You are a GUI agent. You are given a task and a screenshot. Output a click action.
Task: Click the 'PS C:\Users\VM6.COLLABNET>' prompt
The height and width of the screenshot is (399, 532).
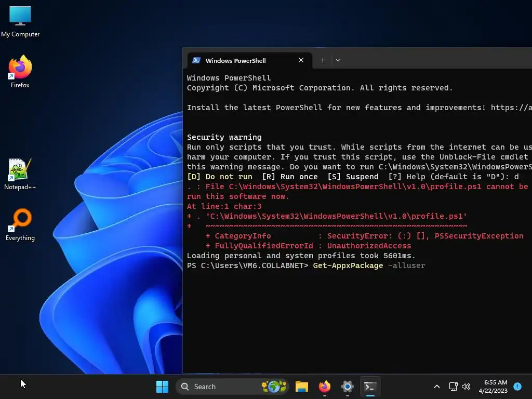(248, 265)
